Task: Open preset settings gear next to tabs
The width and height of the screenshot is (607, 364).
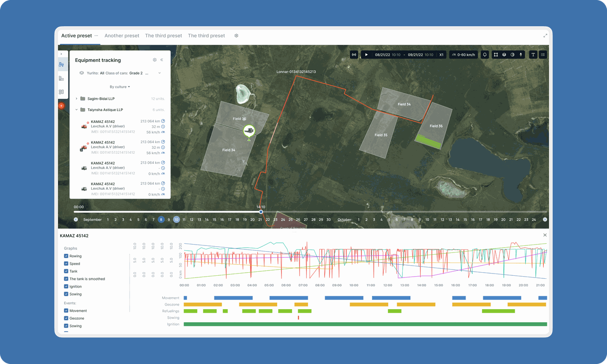Action: (236, 36)
